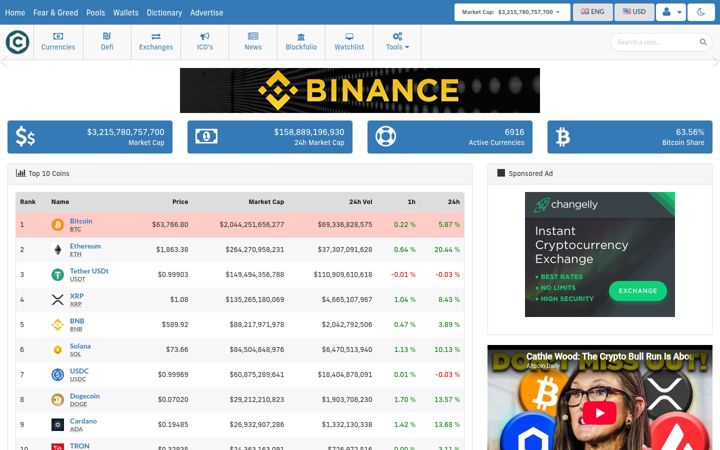
Task: Sort by Market Cap column header
Action: pyautogui.click(x=266, y=202)
